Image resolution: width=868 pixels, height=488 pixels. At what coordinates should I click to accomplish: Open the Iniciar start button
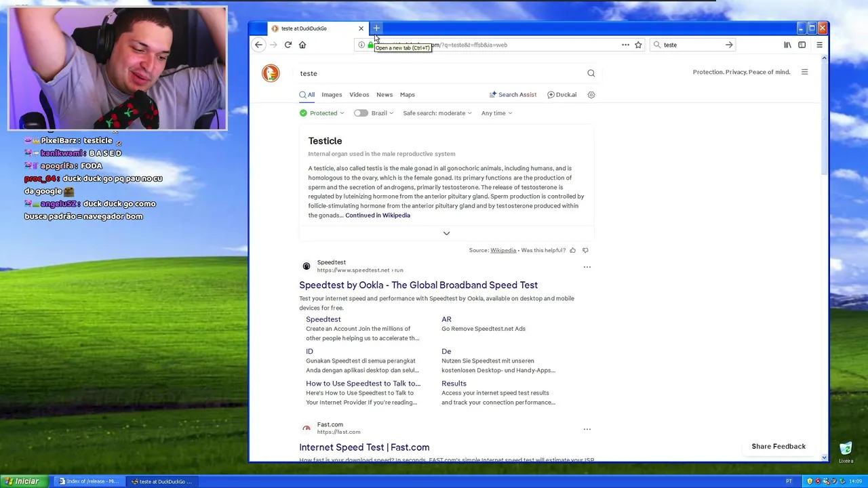click(x=22, y=481)
